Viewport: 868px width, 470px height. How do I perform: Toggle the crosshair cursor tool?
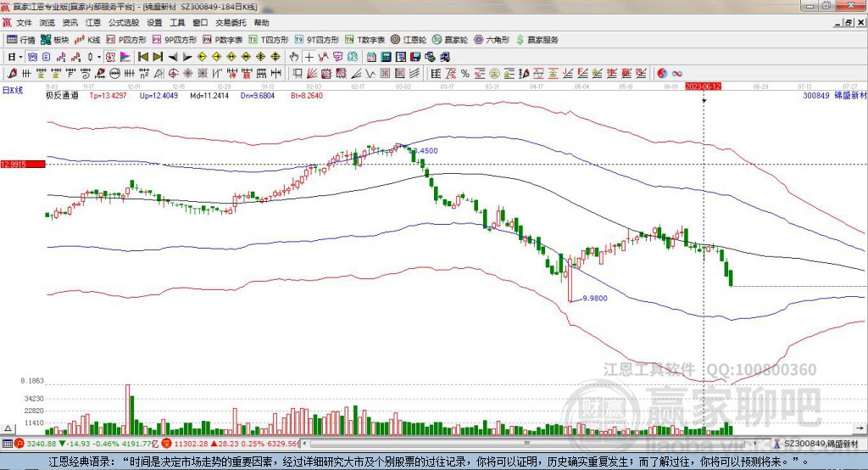click(309, 57)
